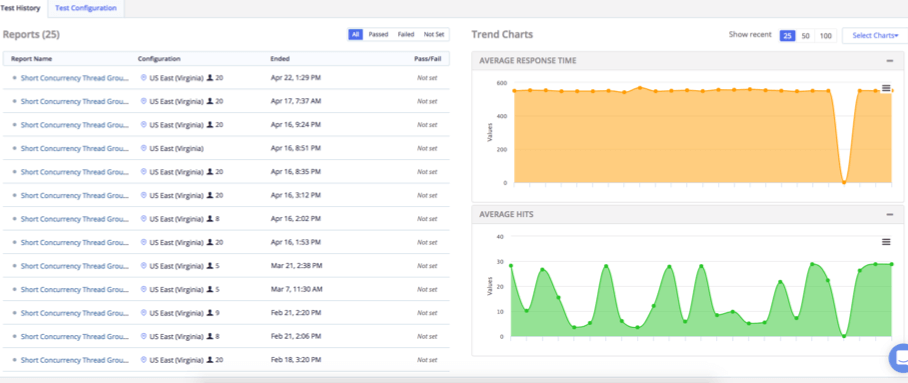Open report ended Mar 7, 11:30 AM
Image resolution: width=908 pixels, height=383 pixels.
(74, 289)
